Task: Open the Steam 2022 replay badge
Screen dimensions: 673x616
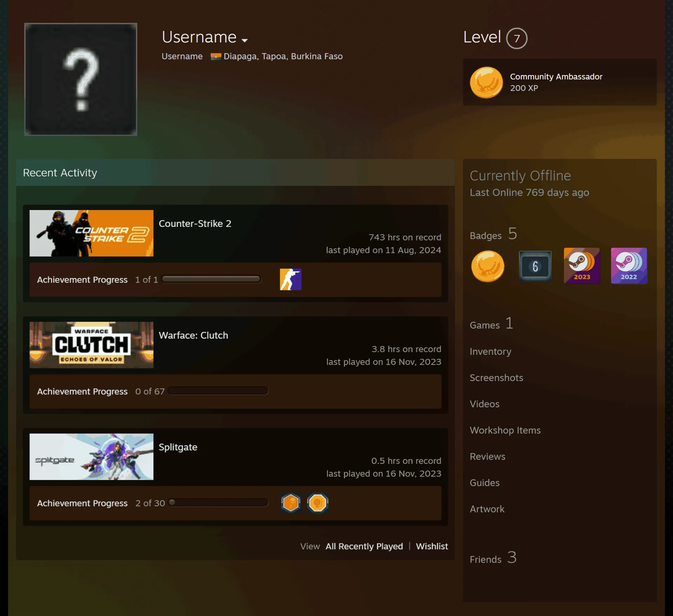Action: (x=629, y=266)
